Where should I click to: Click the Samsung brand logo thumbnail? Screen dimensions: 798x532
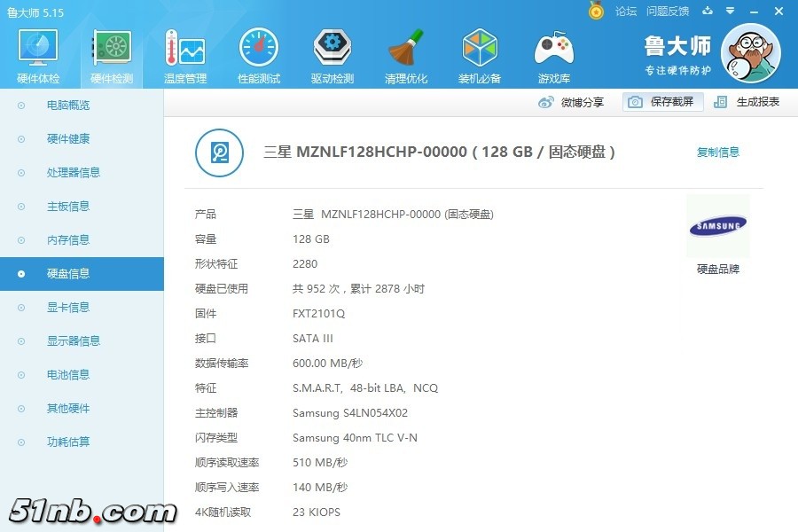click(717, 227)
